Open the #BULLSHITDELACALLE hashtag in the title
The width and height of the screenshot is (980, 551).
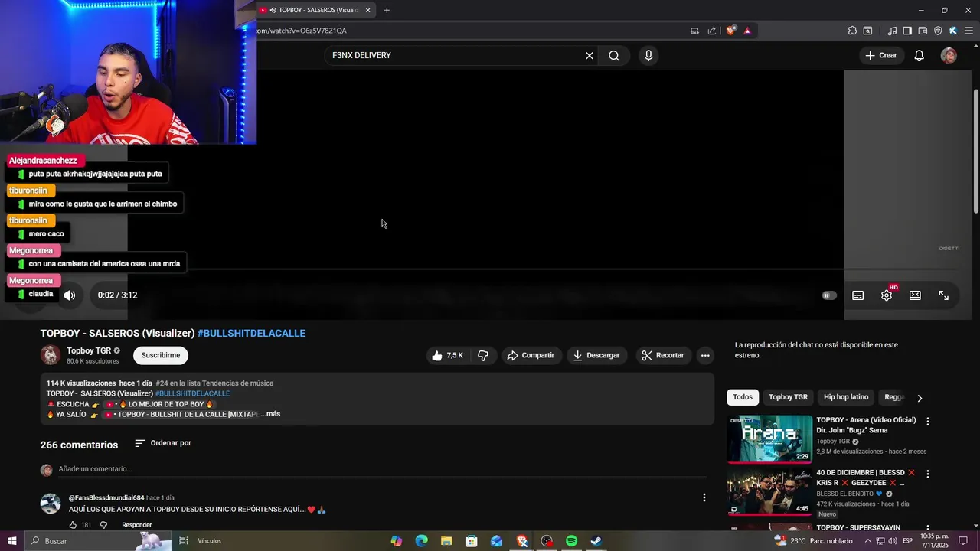(251, 333)
